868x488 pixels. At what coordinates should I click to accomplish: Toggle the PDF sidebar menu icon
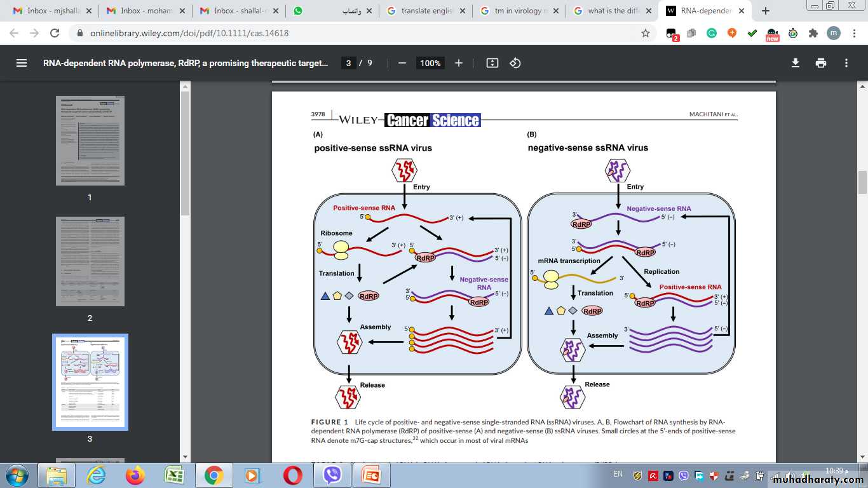pyautogui.click(x=21, y=63)
